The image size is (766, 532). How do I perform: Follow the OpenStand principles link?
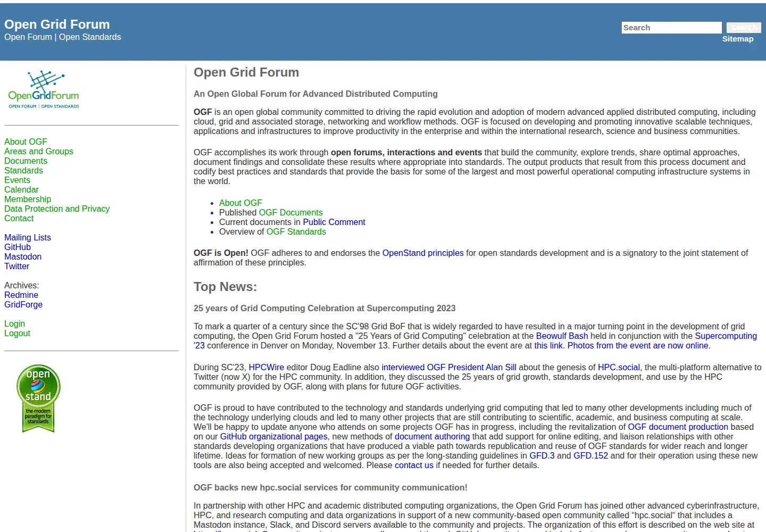423,253
